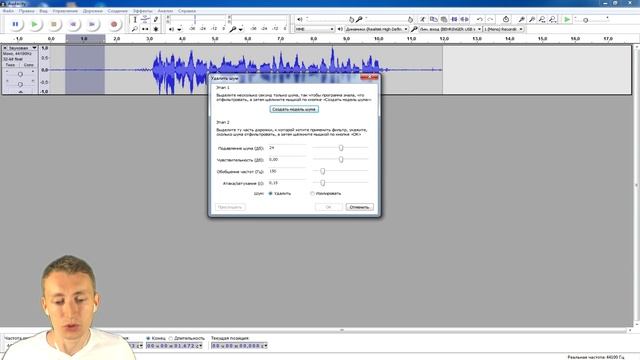Image resolution: width=640 pixels, height=360 pixels.
Task: Open the output device speakers dropdown
Action: 376,29
